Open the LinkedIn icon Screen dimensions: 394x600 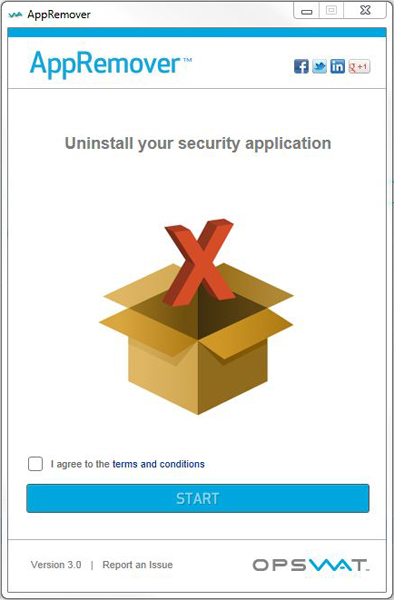[337, 66]
